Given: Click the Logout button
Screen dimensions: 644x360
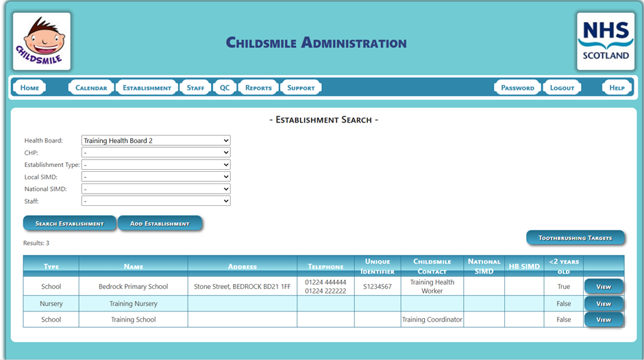Looking at the screenshot, I should pyautogui.click(x=562, y=88).
